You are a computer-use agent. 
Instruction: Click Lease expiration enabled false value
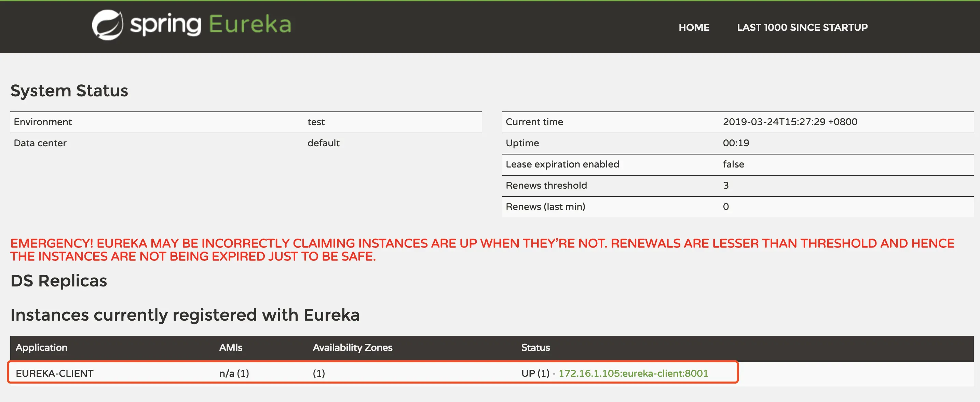point(733,164)
